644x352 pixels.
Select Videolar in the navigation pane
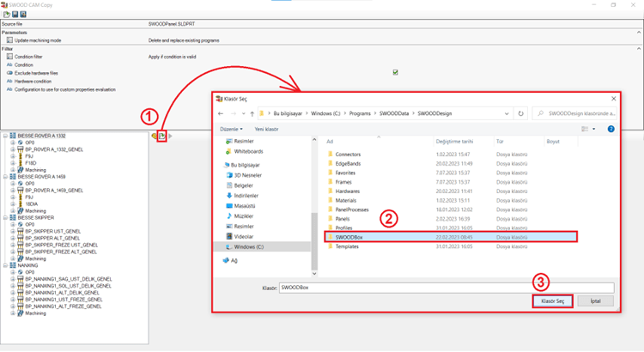(x=244, y=237)
